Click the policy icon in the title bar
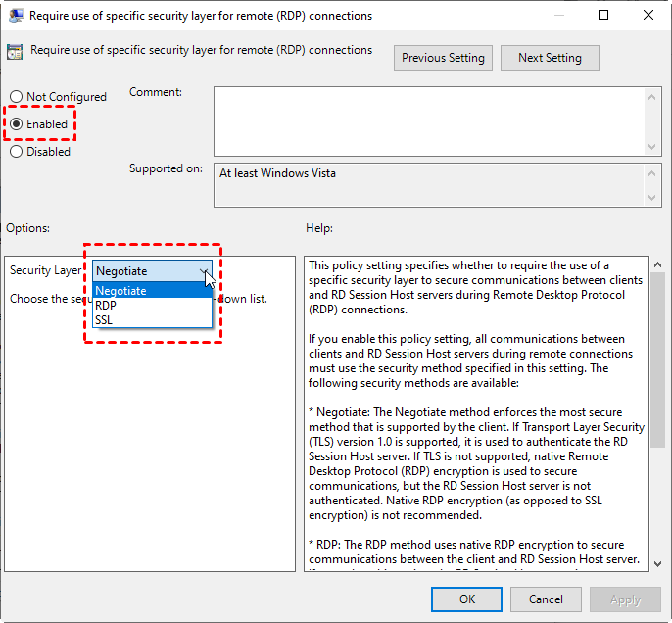Viewport: 672px width, 623px height. (16, 16)
